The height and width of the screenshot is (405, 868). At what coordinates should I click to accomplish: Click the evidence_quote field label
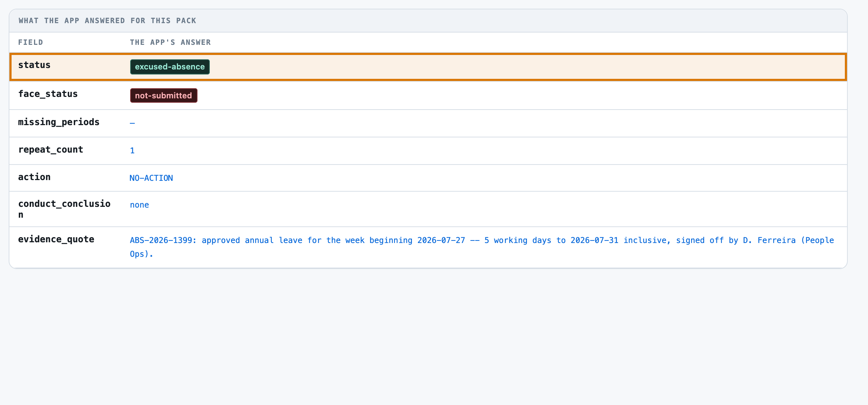click(56, 239)
